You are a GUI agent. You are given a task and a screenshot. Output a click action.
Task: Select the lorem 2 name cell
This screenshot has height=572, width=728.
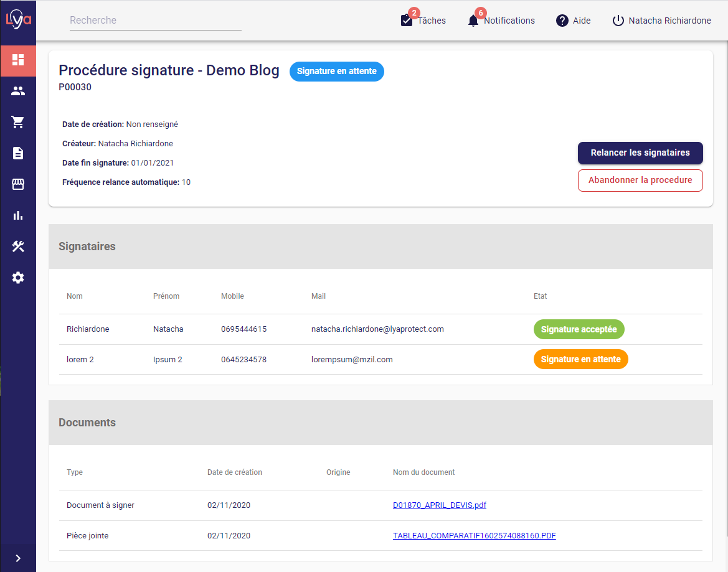point(80,360)
